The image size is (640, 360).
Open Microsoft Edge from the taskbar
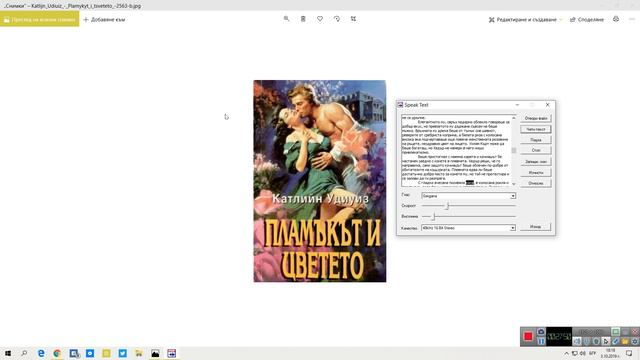[x=41, y=353]
